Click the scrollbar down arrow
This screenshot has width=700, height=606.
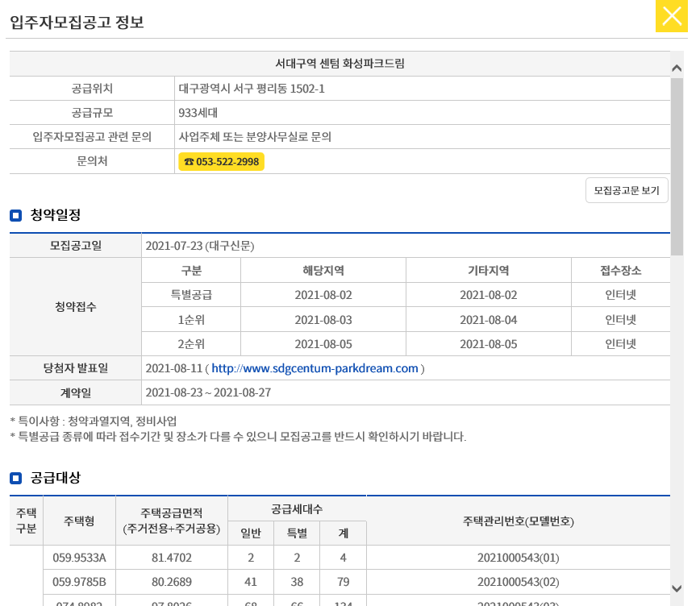(677, 588)
